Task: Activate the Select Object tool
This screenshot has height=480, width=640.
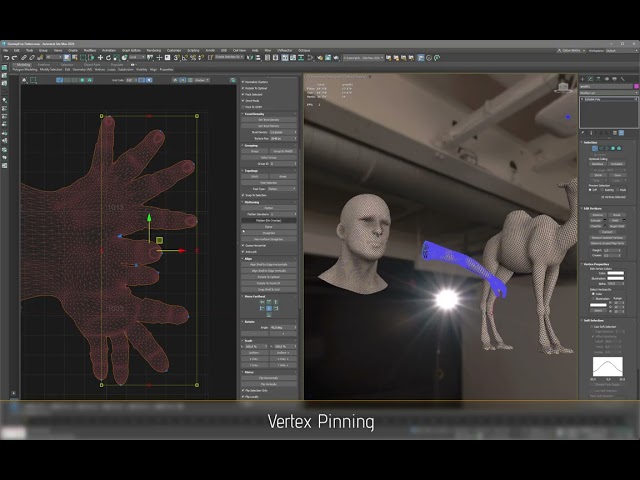Action: [67, 58]
